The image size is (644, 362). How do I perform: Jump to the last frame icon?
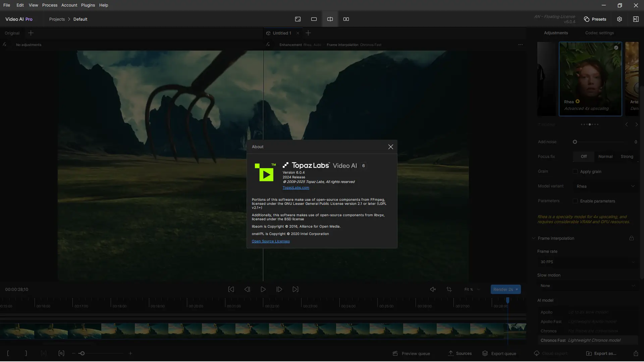(296, 289)
